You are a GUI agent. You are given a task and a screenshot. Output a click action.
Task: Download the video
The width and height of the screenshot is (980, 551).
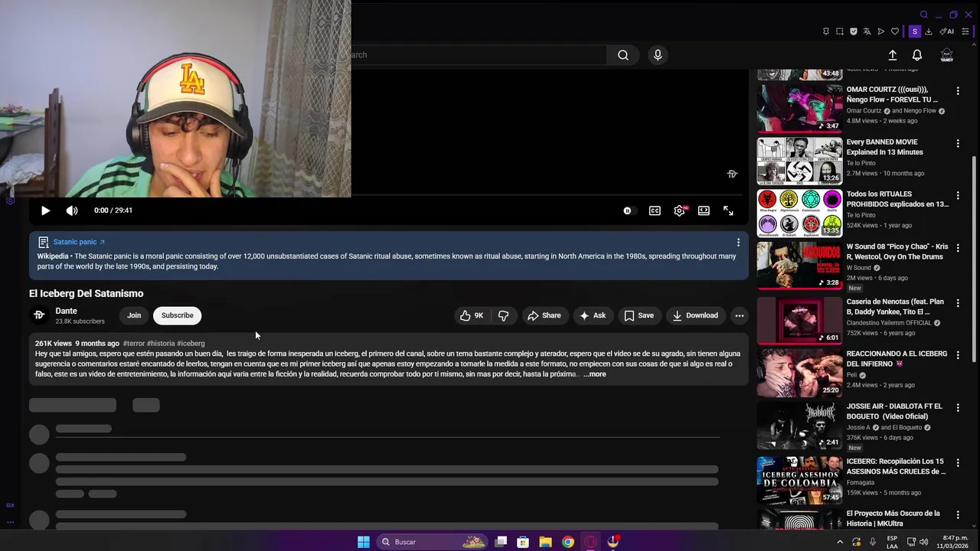[695, 315]
